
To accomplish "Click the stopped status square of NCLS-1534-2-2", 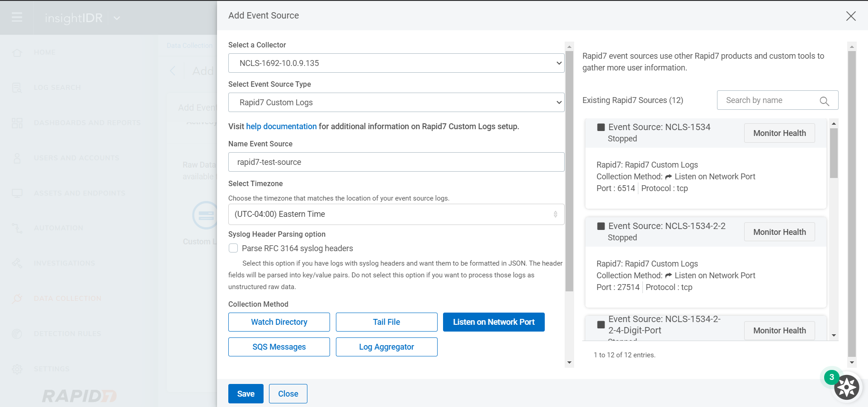I will [x=601, y=226].
